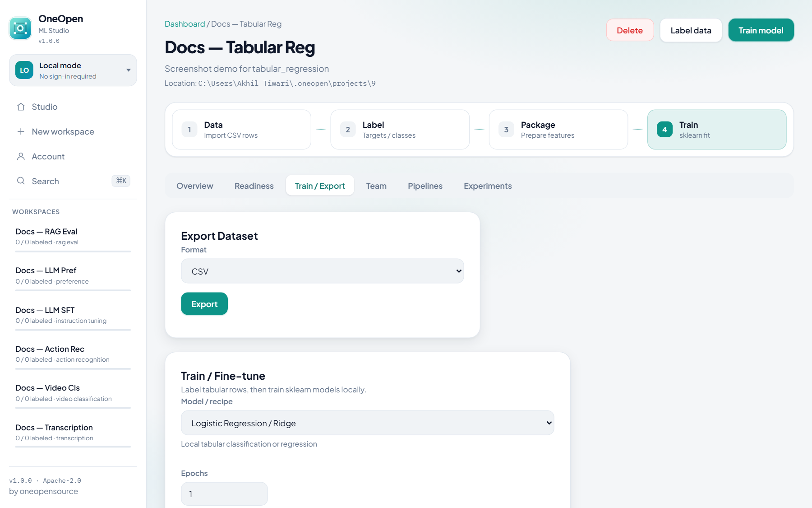The width and height of the screenshot is (812, 508).
Task: Open Account via person icon
Action: click(x=21, y=157)
